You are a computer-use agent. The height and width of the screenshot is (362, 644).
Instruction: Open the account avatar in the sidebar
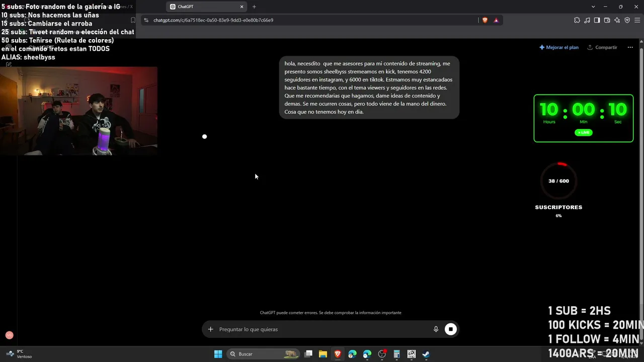(9, 335)
